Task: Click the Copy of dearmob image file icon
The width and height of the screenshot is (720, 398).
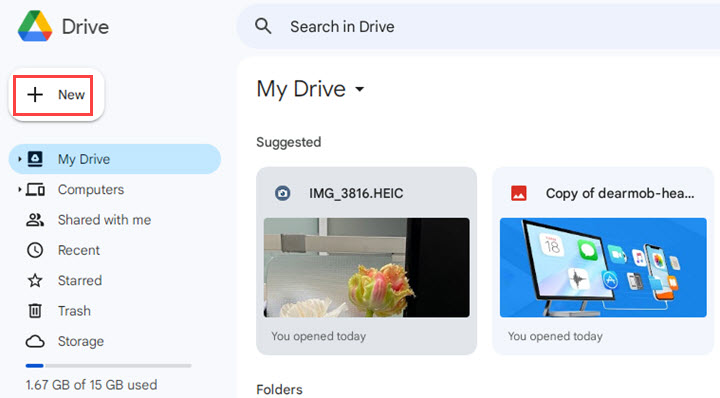Action: 519,193
